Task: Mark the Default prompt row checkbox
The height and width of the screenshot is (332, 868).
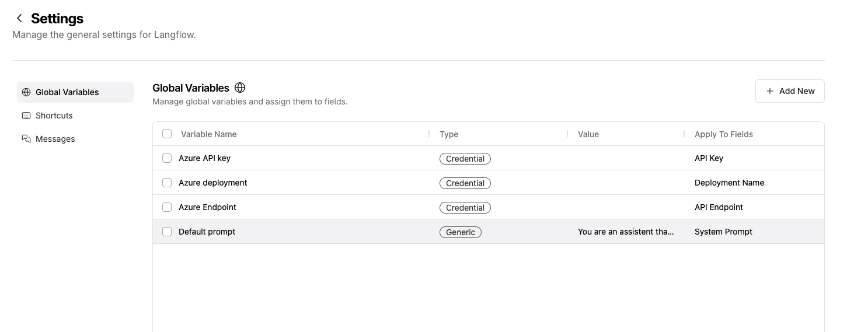Action: point(167,232)
